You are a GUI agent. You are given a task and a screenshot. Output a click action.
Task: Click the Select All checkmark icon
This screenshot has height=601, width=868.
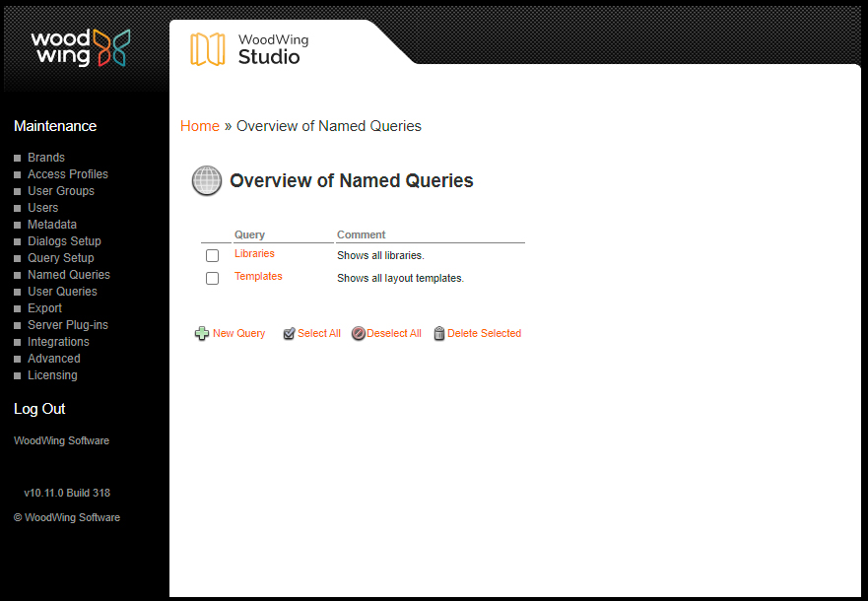(288, 333)
